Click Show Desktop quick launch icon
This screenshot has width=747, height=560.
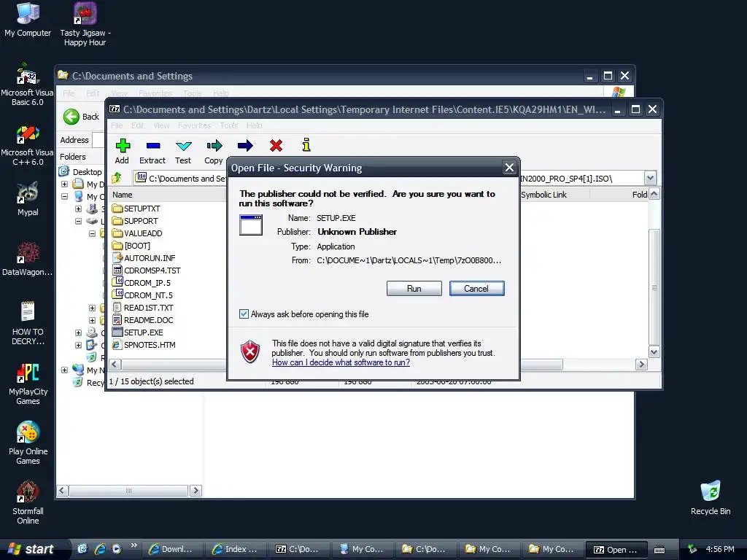82,549
